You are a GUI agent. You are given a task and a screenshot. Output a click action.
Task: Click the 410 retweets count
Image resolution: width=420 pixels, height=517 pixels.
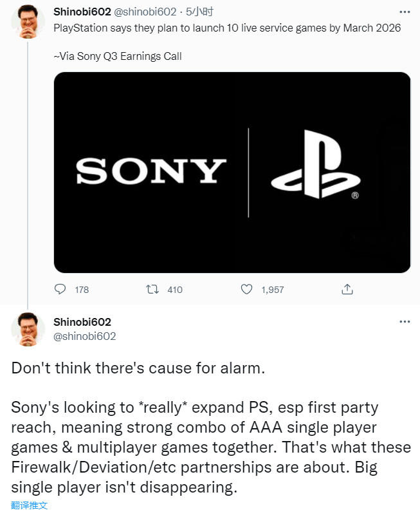click(175, 290)
